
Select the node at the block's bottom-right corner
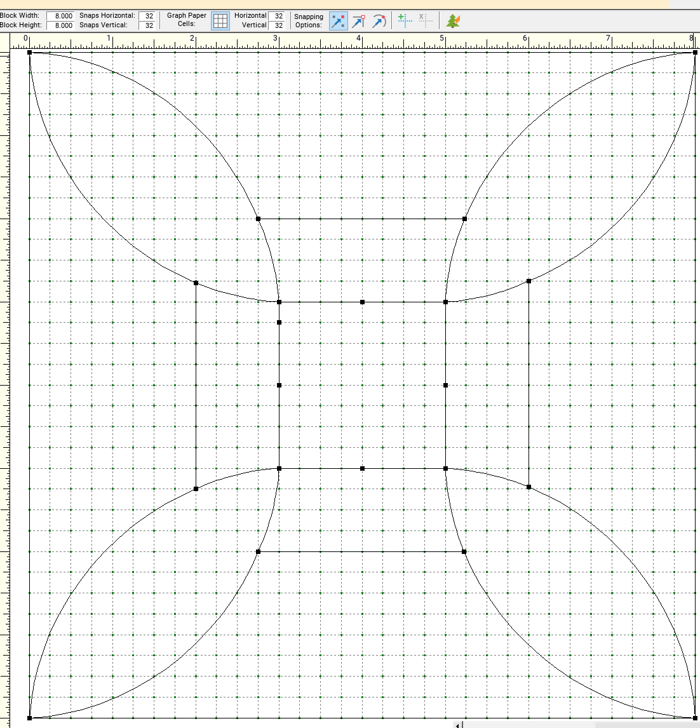click(695, 718)
